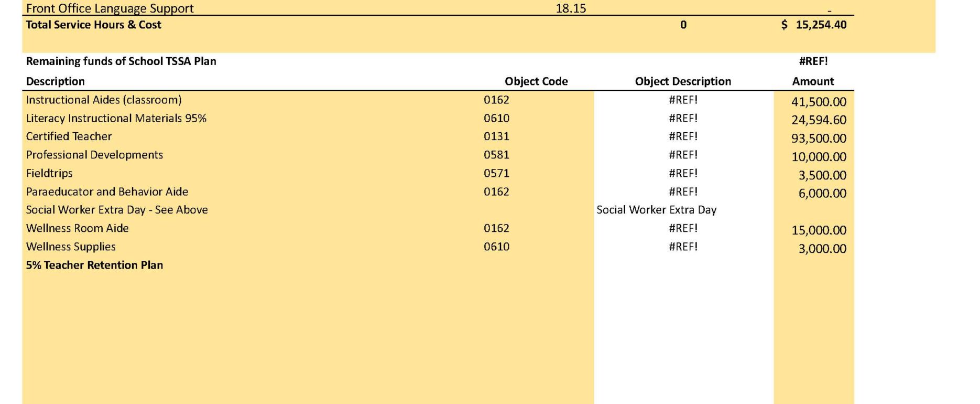Click object code 0581
This screenshot has height=404, width=980.
pyautogui.click(x=496, y=155)
